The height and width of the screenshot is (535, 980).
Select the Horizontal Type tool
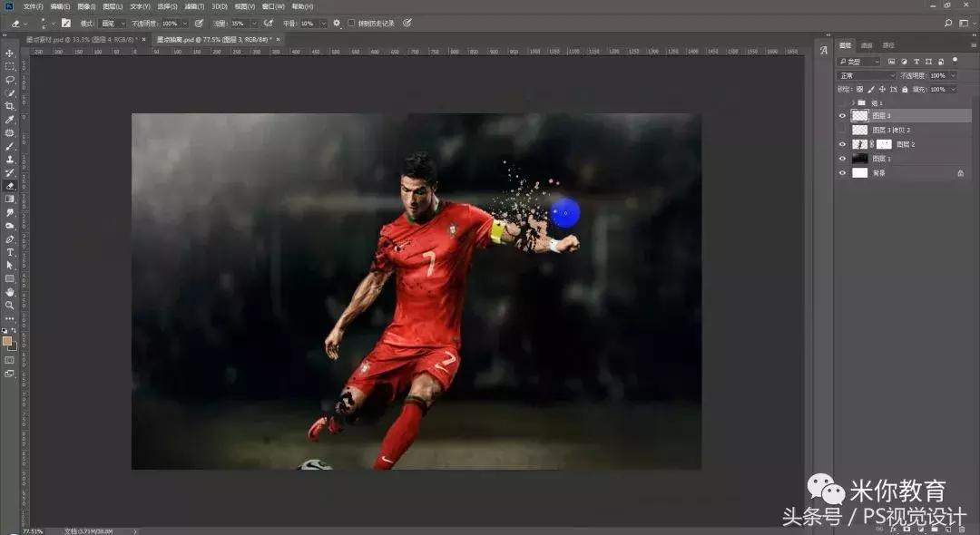click(x=10, y=252)
